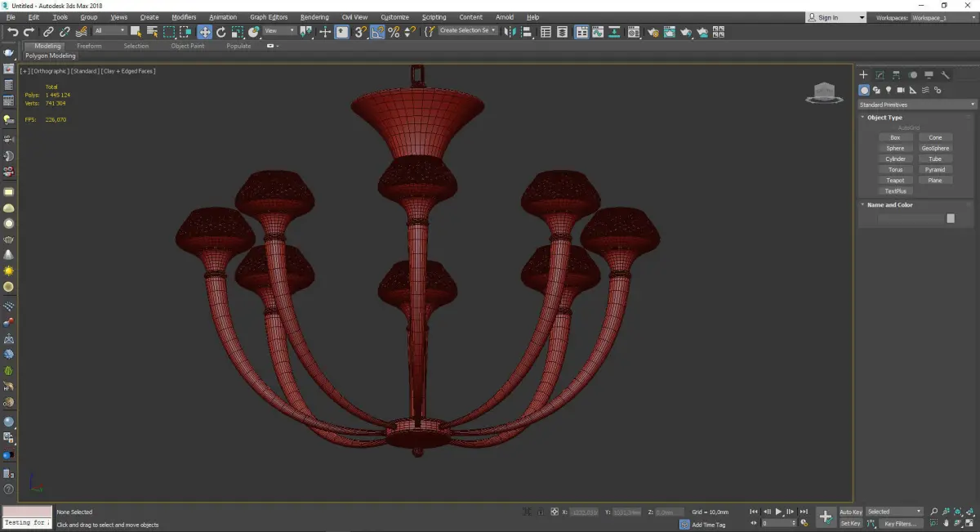The height and width of the screenshot is (532, 980).
Task: Activate the Select and Scale tool
Action: (237, 32)
